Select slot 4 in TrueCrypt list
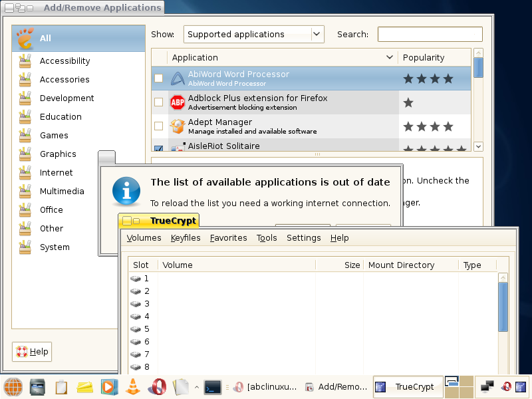 [313, 317]
